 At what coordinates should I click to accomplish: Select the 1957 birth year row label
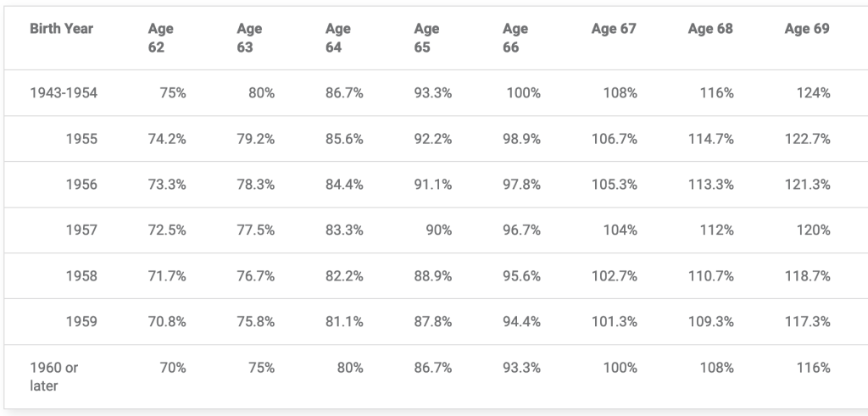pyautogui.click(x=81, y=230)
